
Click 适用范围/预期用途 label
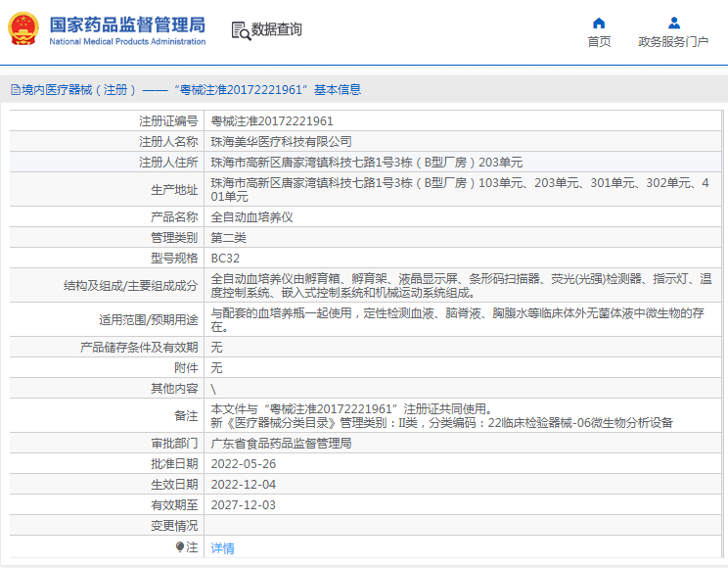point(149,320)
